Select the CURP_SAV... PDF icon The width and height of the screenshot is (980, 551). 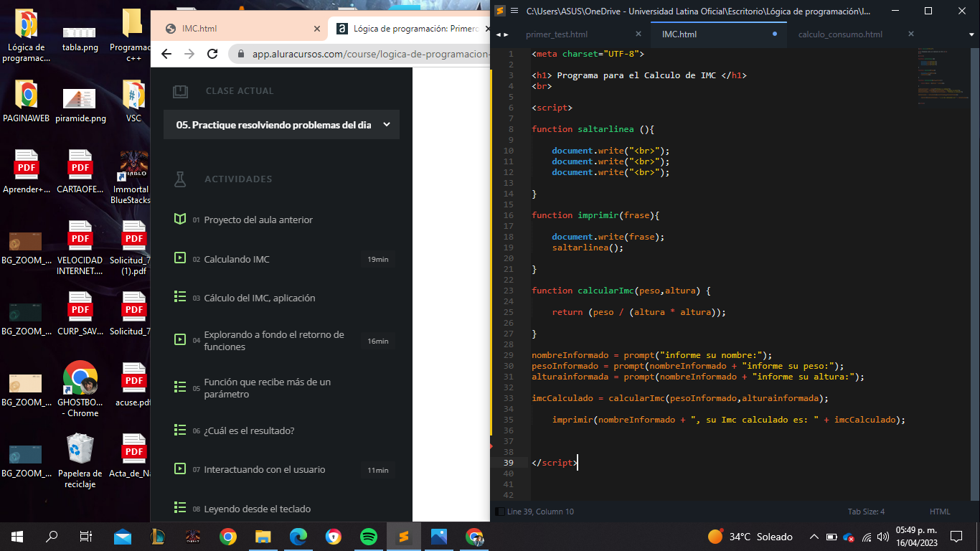click(80, 314)
